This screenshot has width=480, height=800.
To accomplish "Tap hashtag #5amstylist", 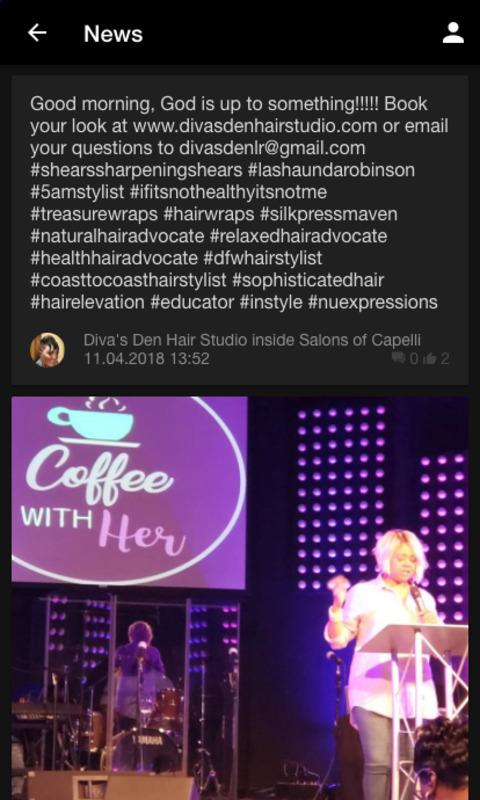I will [77, 192].
